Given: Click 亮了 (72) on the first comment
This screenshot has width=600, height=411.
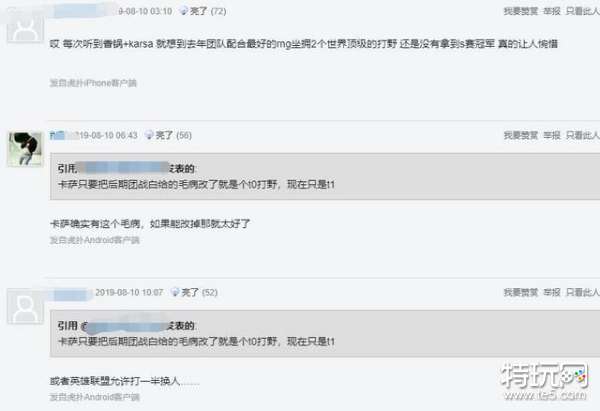Looking at the screenshot, I should [208, 11].
